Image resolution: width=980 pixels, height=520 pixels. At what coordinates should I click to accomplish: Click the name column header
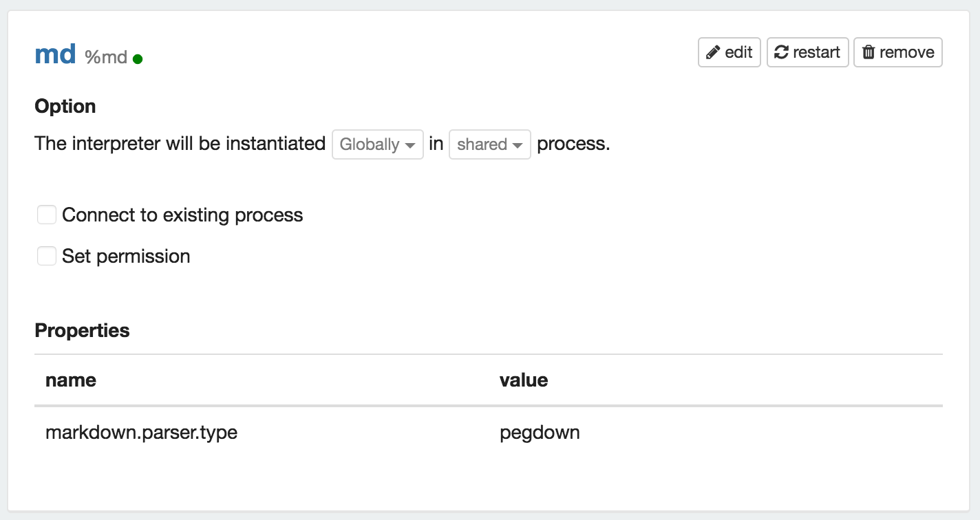(x=71, y=380)
